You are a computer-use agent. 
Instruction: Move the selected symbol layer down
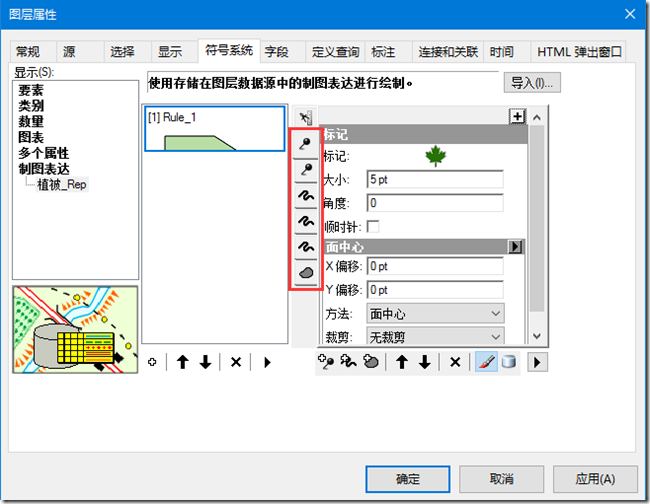click(424, 362)
